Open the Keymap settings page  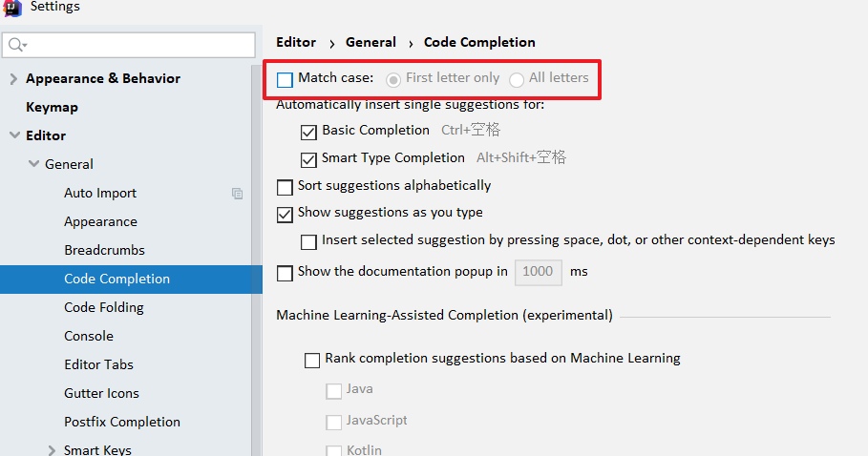[52, 107]
